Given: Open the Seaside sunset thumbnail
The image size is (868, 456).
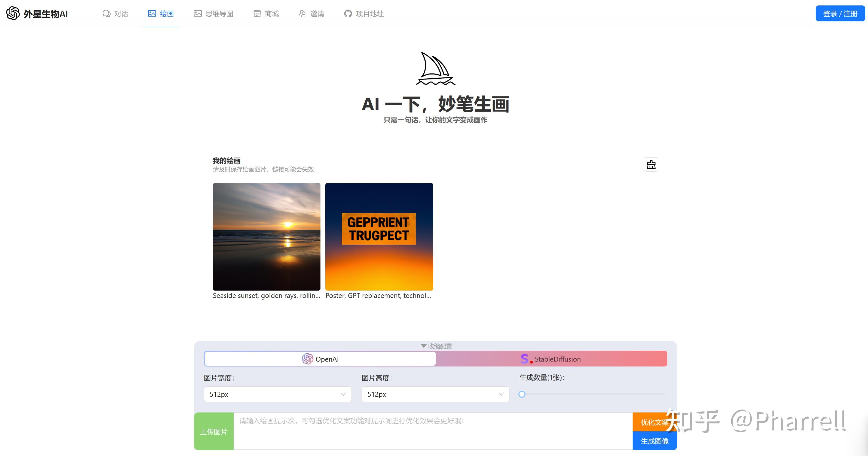Looking at the screenshot, I should [267, 237].
